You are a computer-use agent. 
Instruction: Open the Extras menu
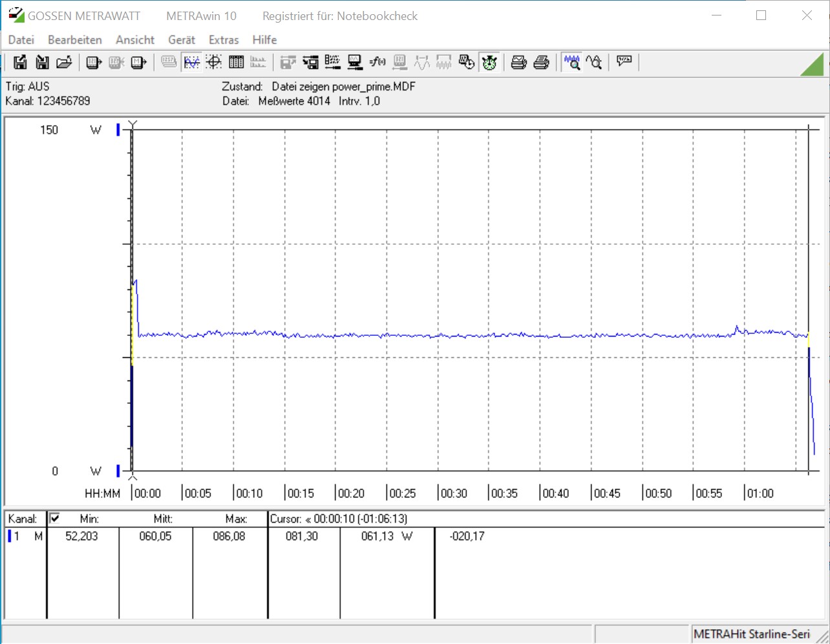[x=224, y=40]
